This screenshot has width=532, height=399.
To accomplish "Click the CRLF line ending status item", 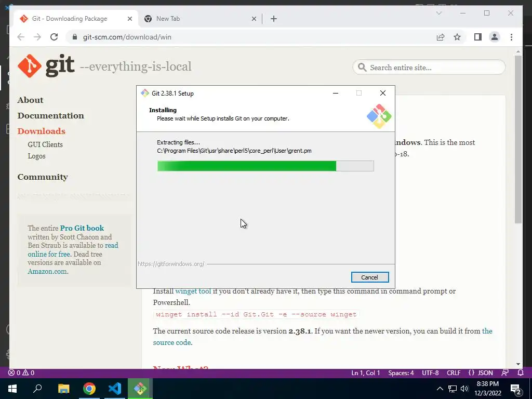I will (x=454, y=373).
